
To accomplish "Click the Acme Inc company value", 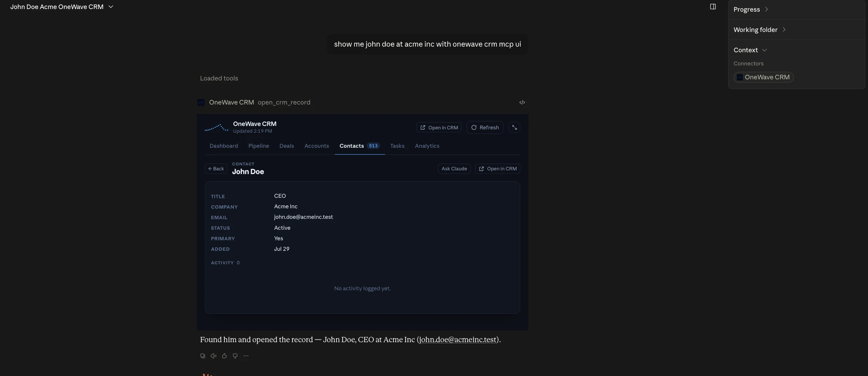I will 286,206.
